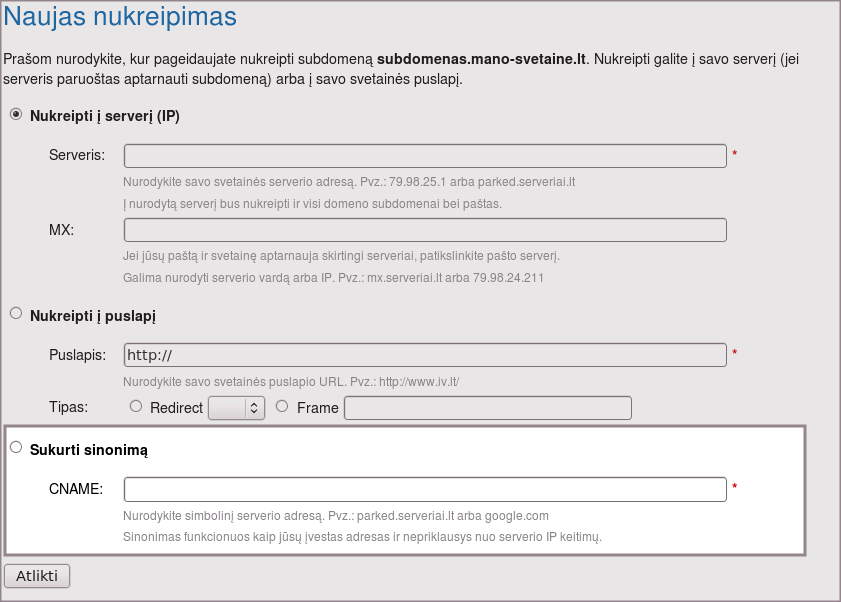The image size is (841, 602).
Task: Pick the Frame type radio button
Action: (281, 406)
